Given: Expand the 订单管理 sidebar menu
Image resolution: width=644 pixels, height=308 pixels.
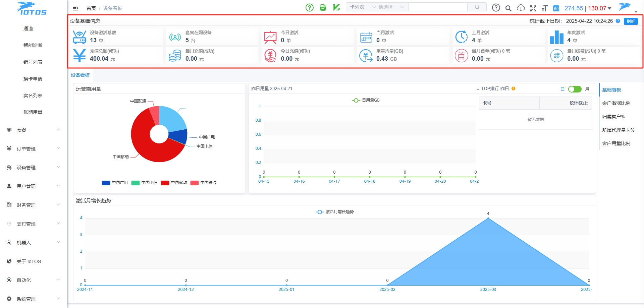Looking at the screenshot, I should (x=34, y=148).
